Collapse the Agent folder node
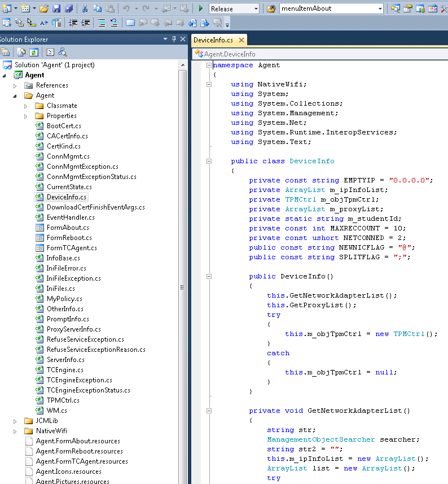Viewport: 448px width, 484px height. point(15,96)
